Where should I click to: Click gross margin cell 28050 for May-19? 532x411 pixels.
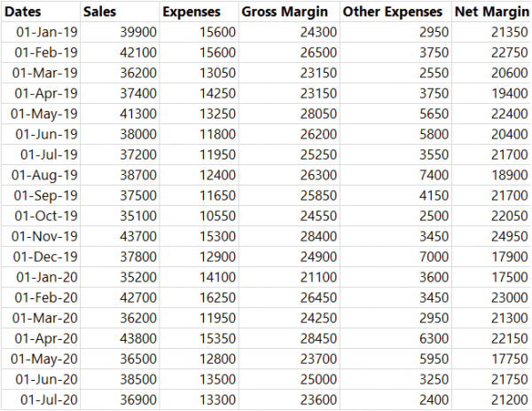pos(289,114)
